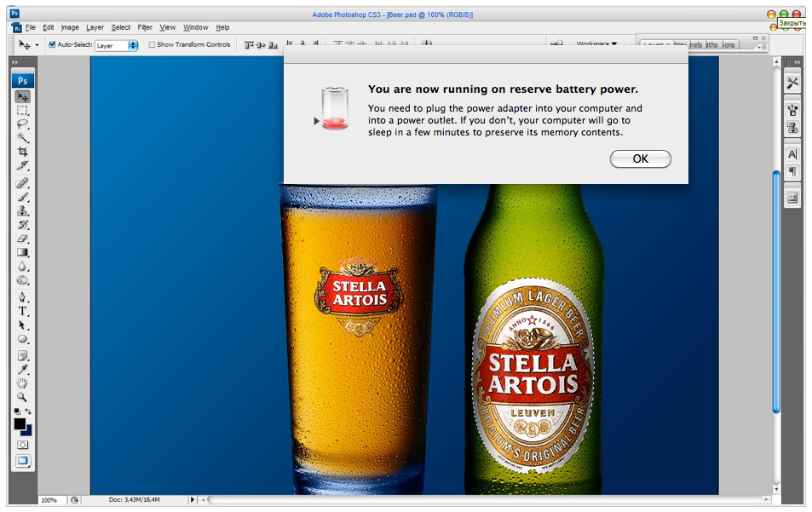Viewport: 812px width, 512px height.
Task: Click OK in battery warning dialog
Action: (640, 159)
